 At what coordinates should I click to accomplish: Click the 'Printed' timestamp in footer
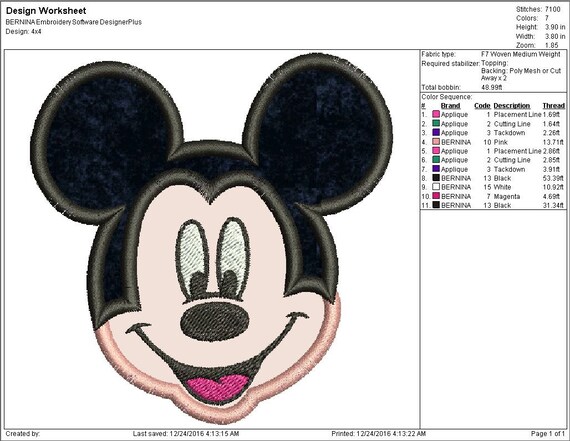[x=378, y=434]
